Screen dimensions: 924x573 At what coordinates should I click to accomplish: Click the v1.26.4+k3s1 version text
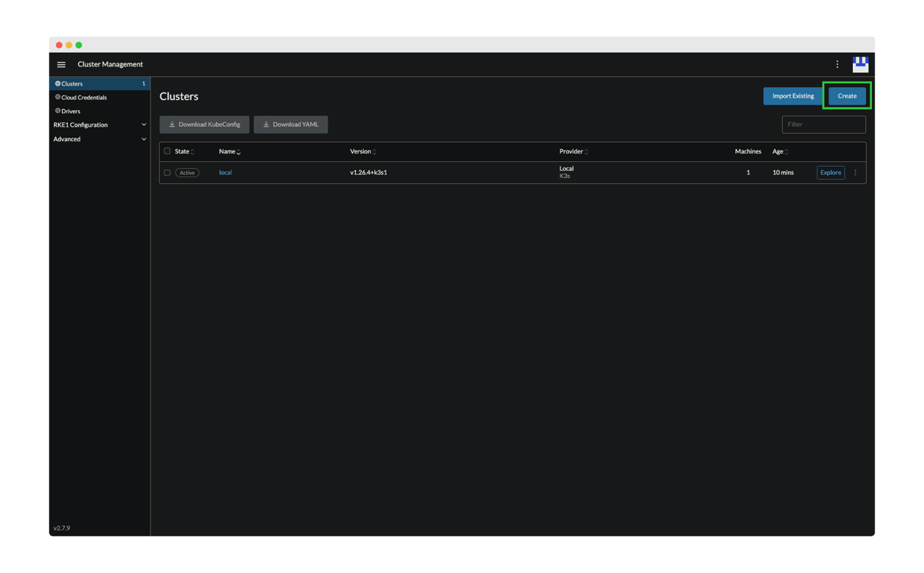click(368, 173)
